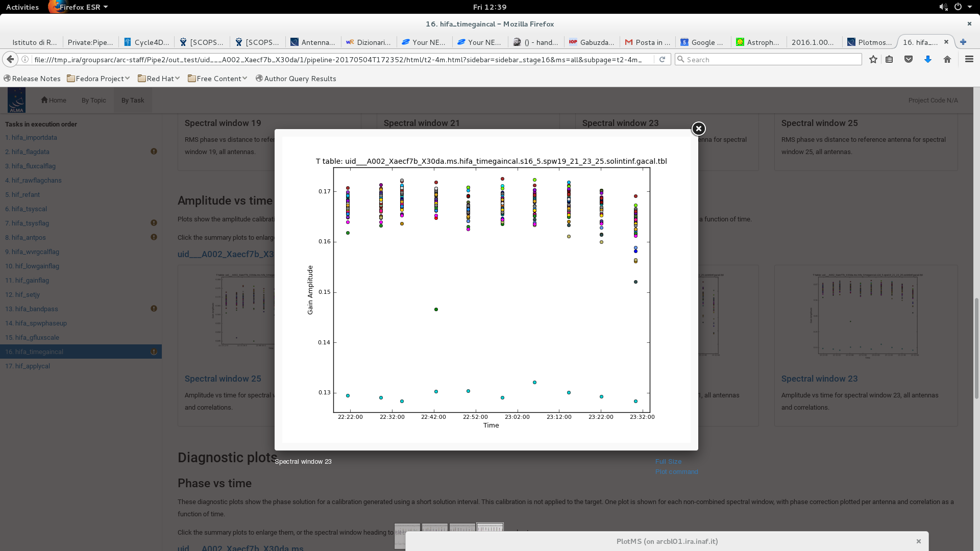The height and width of the screenshot is (551, 980).
Task: Open the bookmarks list icon
Action: point(889,59)
